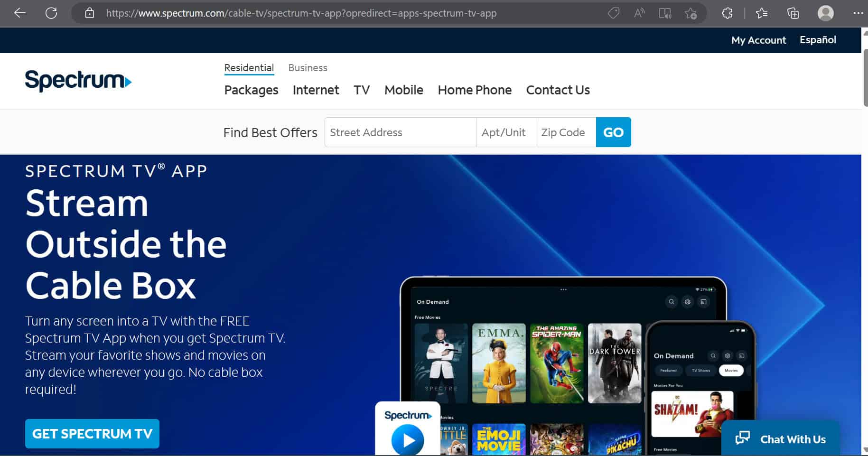Viewport: 868px width, 456px height.
Task: Switch language to Español
Action: click(x=818, y=40)
